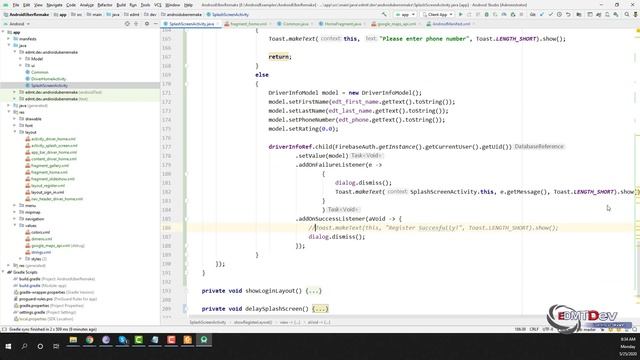Collapse Gradle Scripts node
Viewport: 640px width, 360px height.
(x=3, y=272)
